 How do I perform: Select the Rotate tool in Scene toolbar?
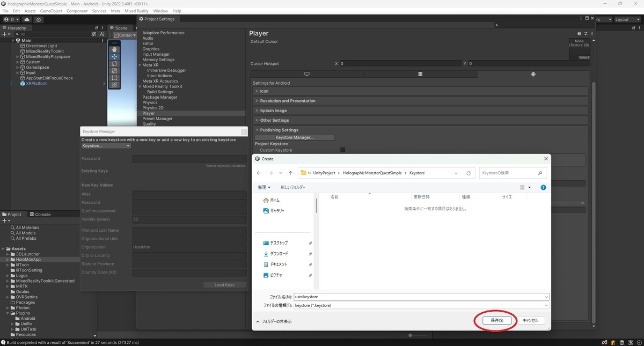(x=114, y=63)
